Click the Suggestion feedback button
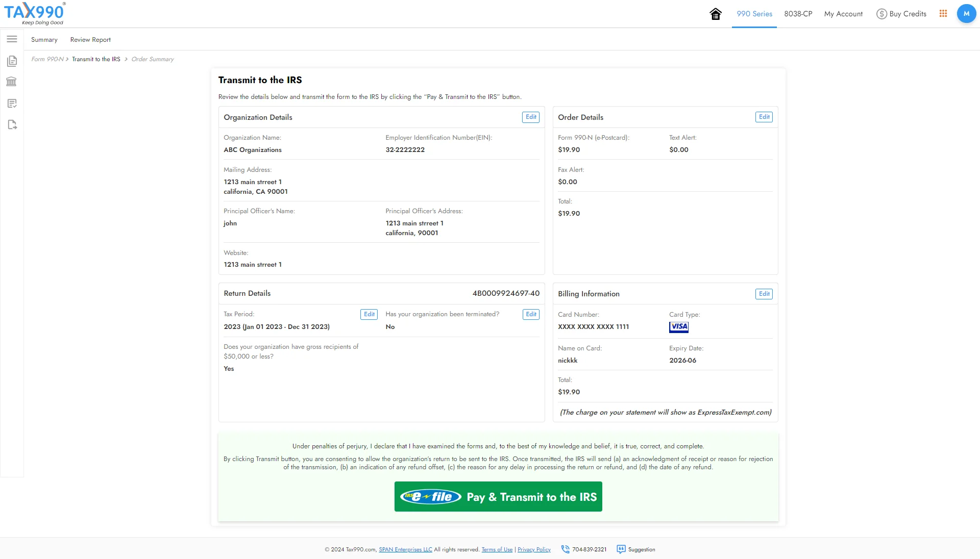This screenshot has width=980, height=559. coord(636,550)
